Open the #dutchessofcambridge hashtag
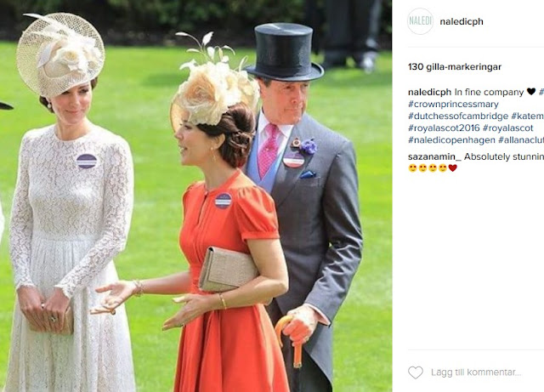Screen dimensions: 544x392 (458, 116)
